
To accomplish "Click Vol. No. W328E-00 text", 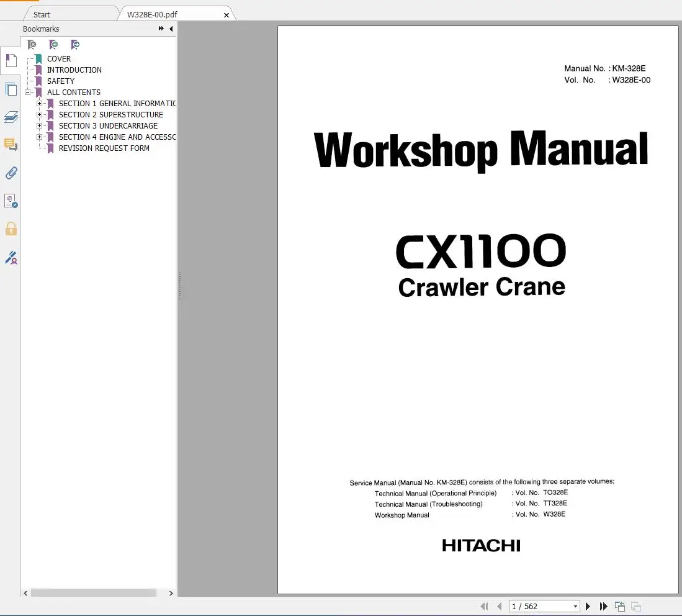I will (607, 79).
